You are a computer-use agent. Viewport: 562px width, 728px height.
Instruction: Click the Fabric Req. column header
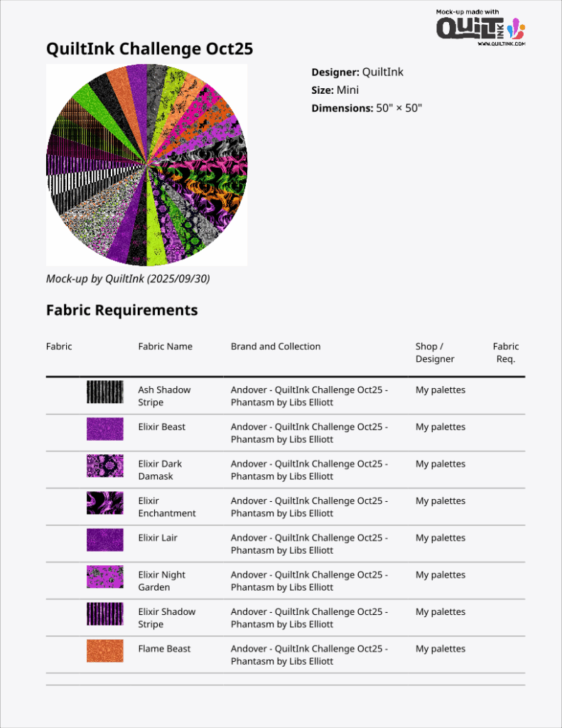click(x=505, y=353)
